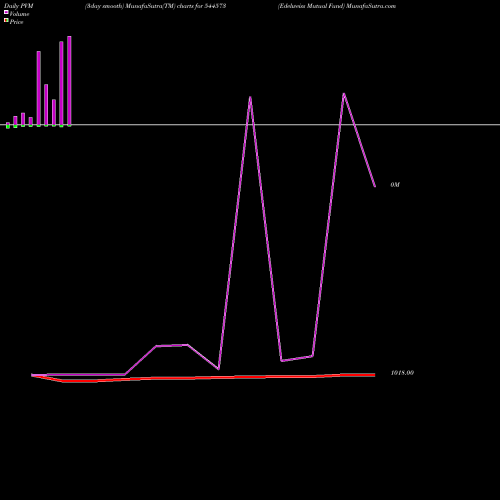Click the Daily PVM title text
The width and height of the screenshot is (500, 500).
19,6
